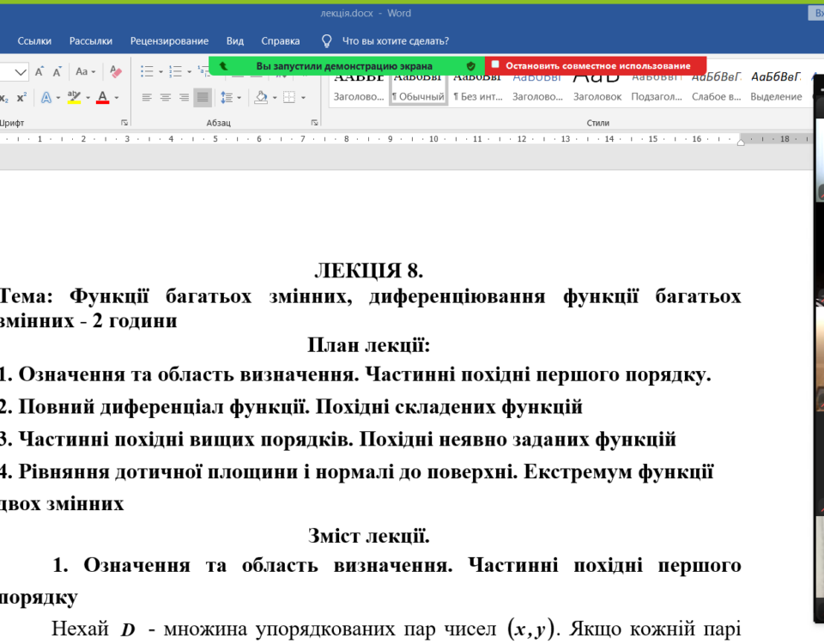Click the green shield icon on sharing bar
Viewport: 824px width, 644px height.
pos(471,66)
